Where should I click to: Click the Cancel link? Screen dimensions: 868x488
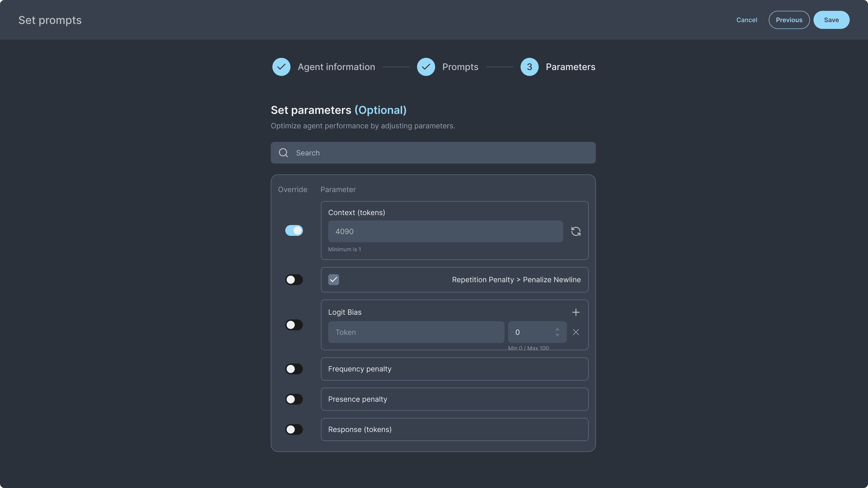[x=746, y=20]
